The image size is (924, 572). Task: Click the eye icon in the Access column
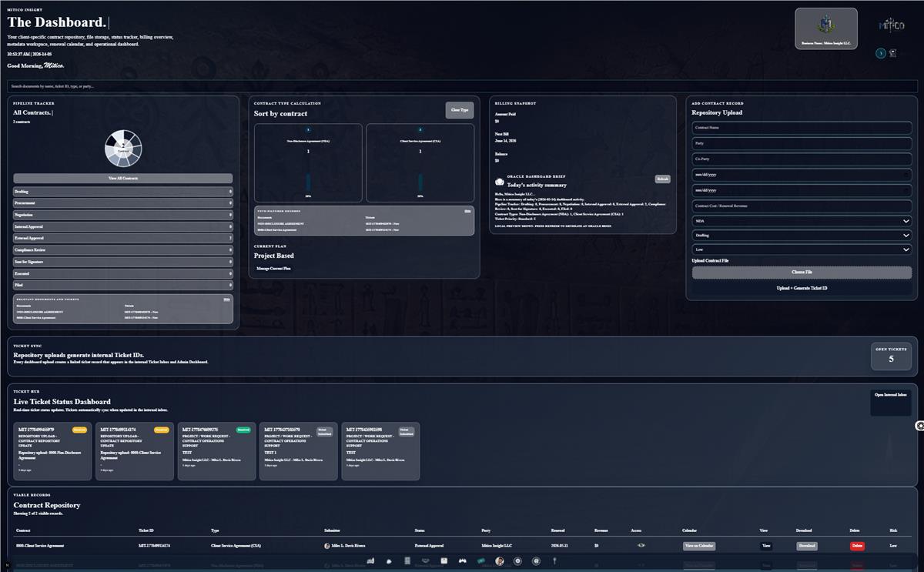[x=641, y=545]
